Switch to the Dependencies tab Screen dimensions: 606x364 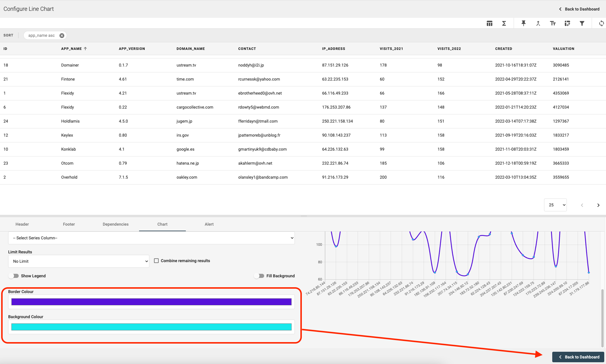(x=115, y=224)
